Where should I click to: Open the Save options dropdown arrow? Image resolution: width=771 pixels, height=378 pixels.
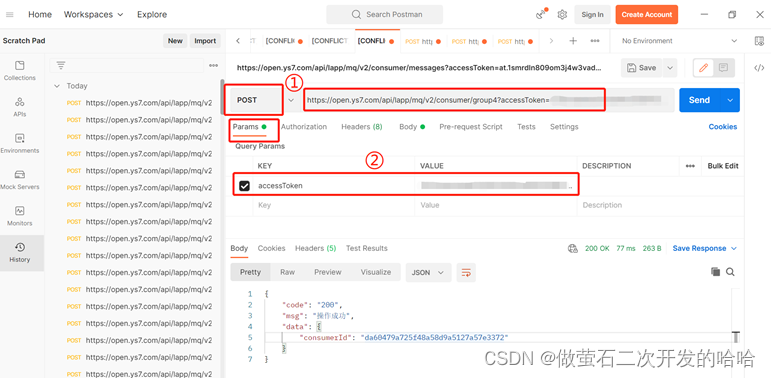(669, 68)
